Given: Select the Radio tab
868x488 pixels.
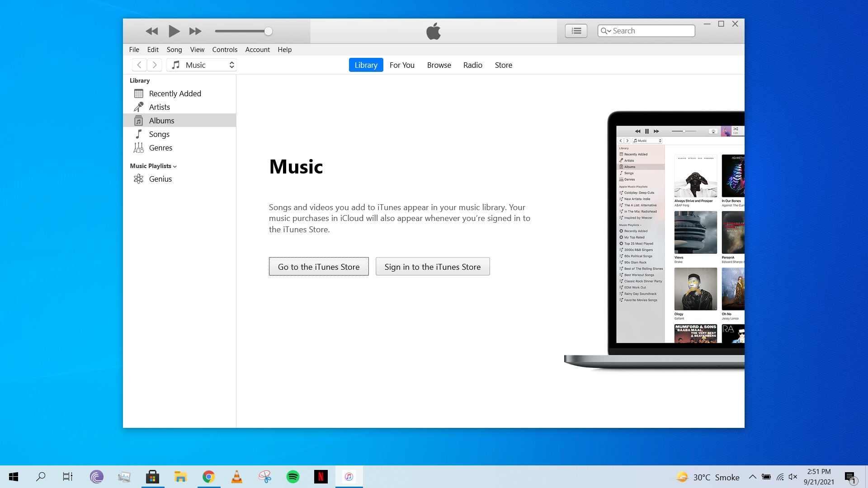Looking at the screenshot, I should (473, 64).
